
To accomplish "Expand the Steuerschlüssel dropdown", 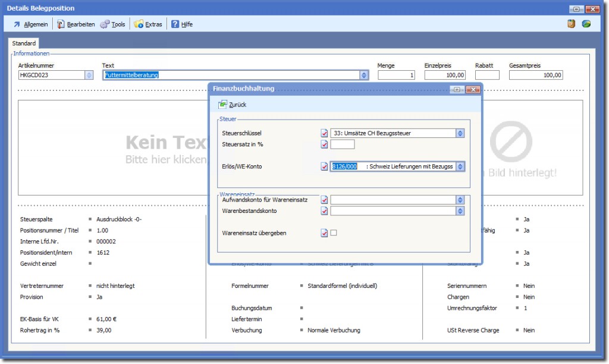I will [x=460, y=133].
